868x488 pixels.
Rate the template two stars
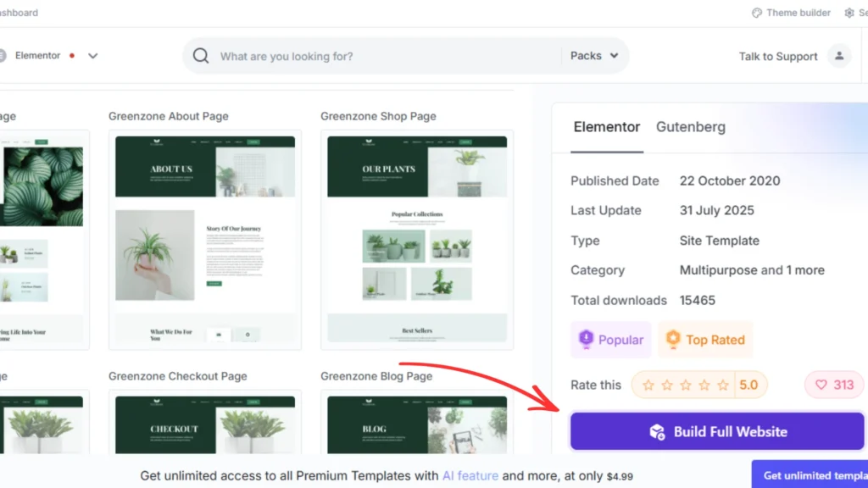click(667, 385)
